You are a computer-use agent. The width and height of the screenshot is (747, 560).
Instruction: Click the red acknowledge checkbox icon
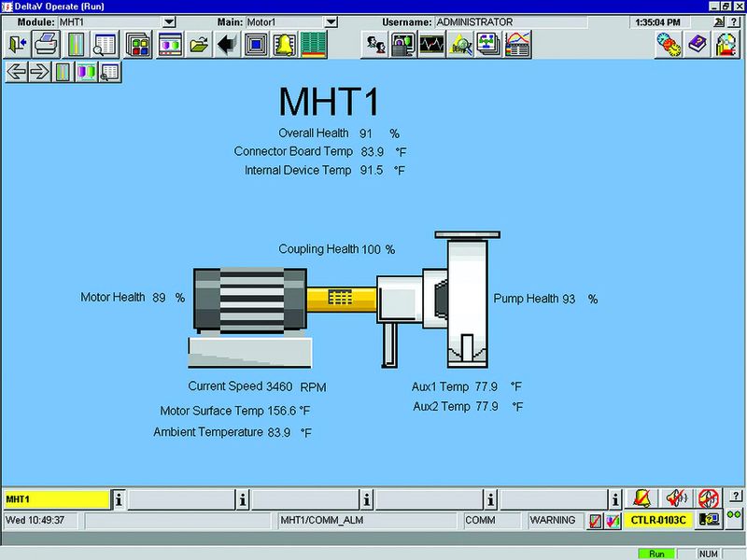(595, 521)
